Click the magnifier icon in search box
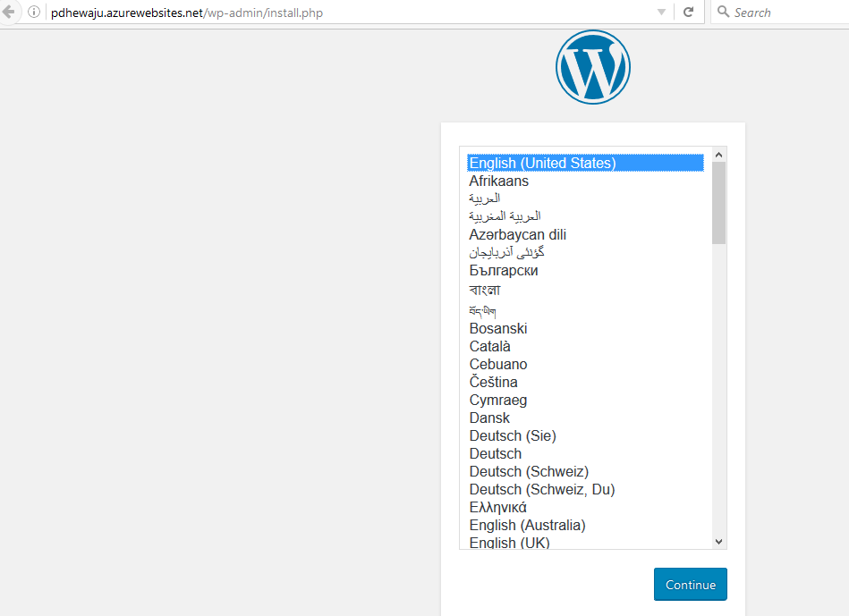 (x=723, y=12)
